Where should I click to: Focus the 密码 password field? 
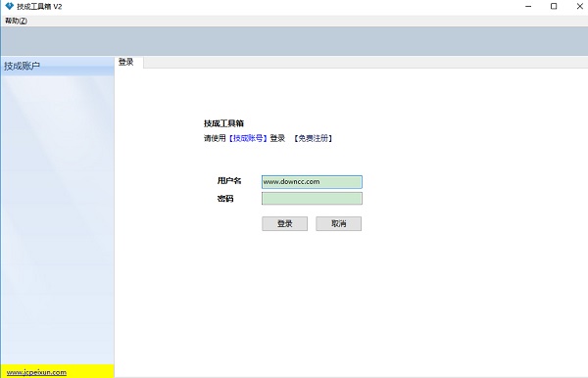pos(312,198)
